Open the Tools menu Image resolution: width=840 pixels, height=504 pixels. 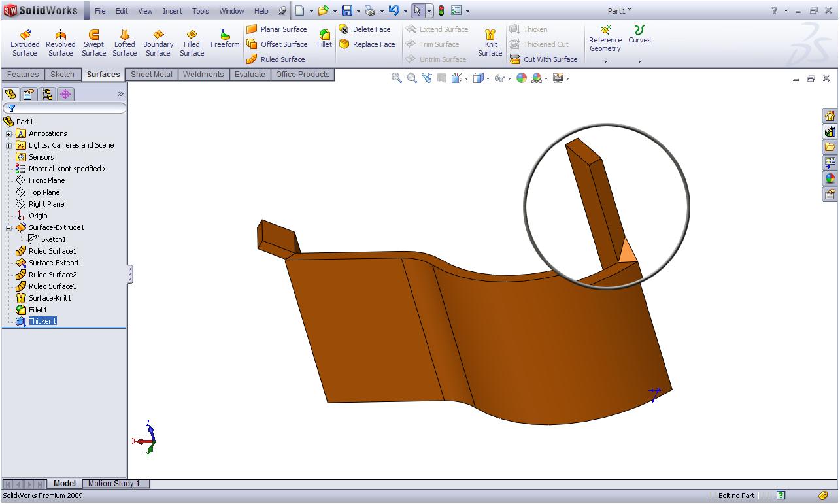point(201,11)
